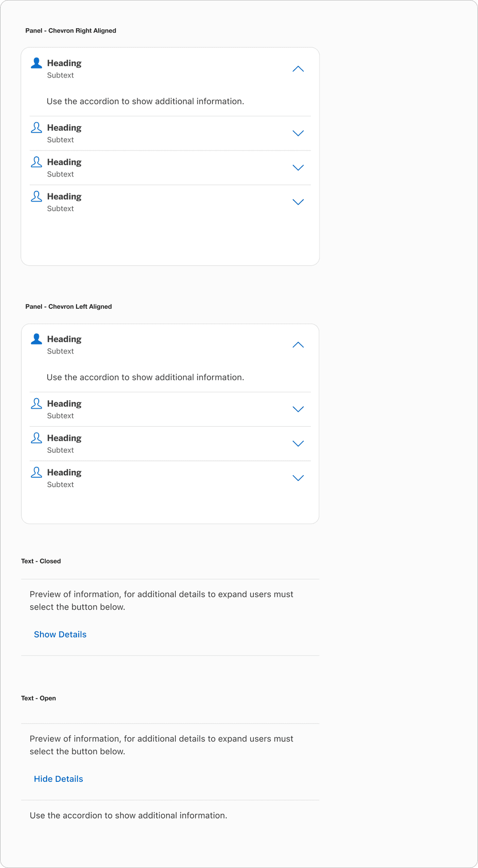Click third row person icon in Right Aligned panel

(x=36, y=162)
